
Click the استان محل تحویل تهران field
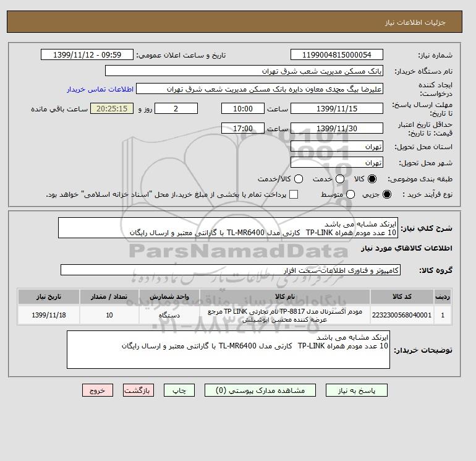coord(337,147)
